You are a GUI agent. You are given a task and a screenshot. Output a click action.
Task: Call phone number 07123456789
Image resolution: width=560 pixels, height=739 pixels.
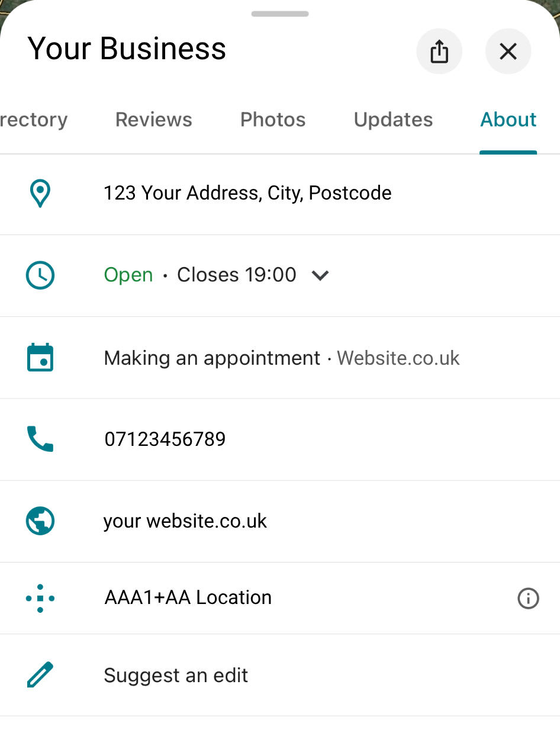coord(165,439)
